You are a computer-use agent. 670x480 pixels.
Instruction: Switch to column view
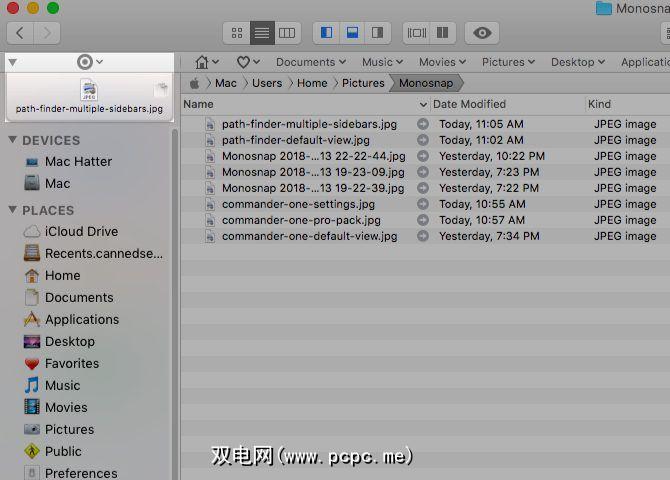287,33
